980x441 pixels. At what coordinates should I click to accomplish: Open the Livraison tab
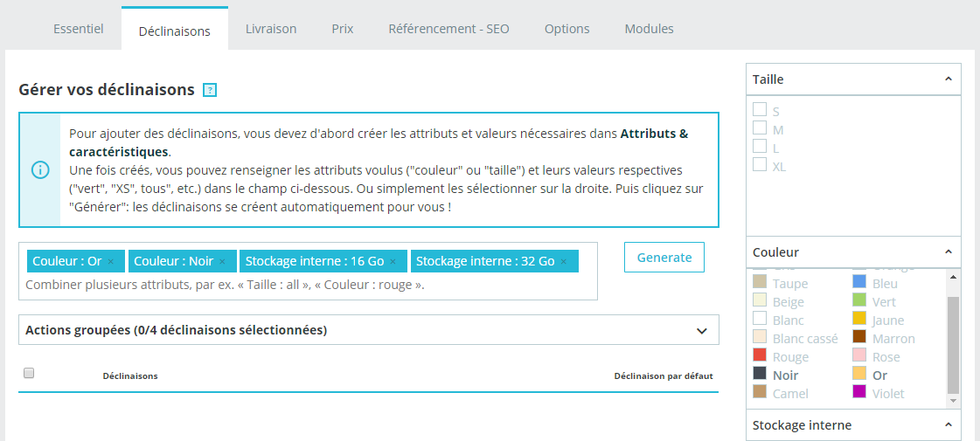[x=271, y=29]
